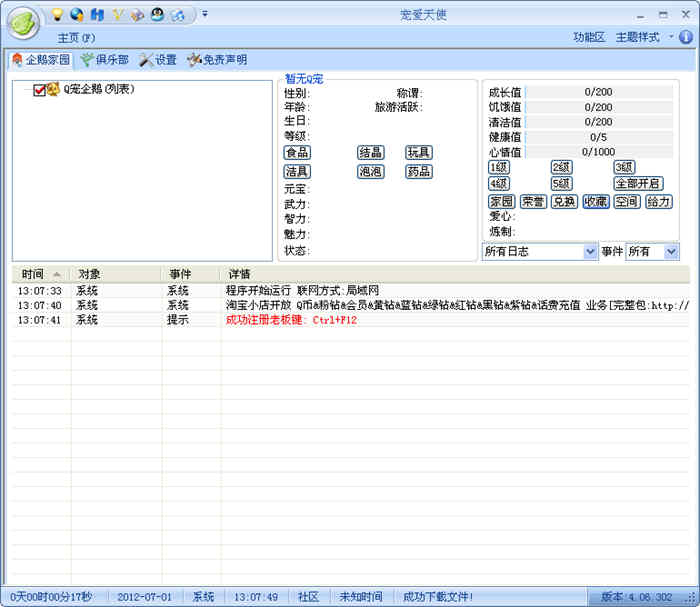Click the yellow V quick-access icon

[117, 15]
